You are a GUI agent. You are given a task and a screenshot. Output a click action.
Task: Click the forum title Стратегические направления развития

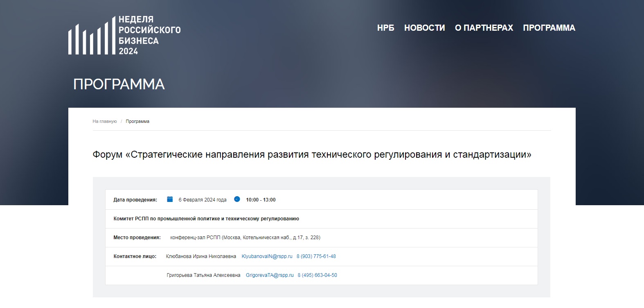[312, 154]
